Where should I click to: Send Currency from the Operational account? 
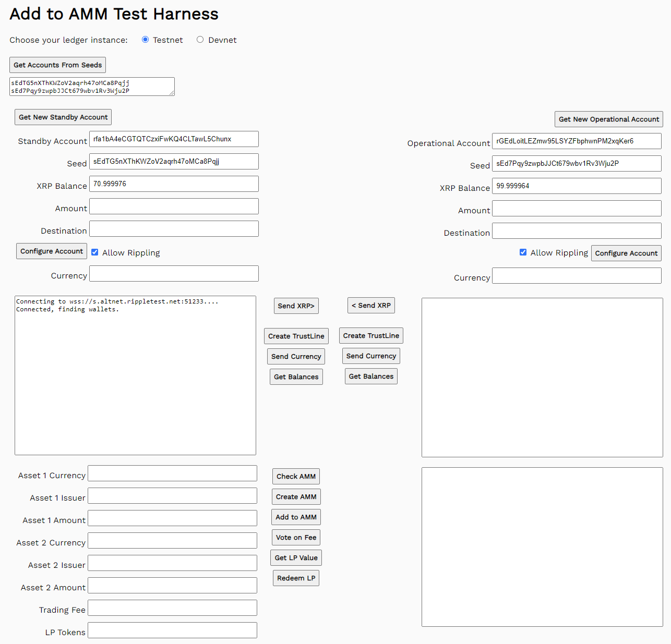point(371,356)
